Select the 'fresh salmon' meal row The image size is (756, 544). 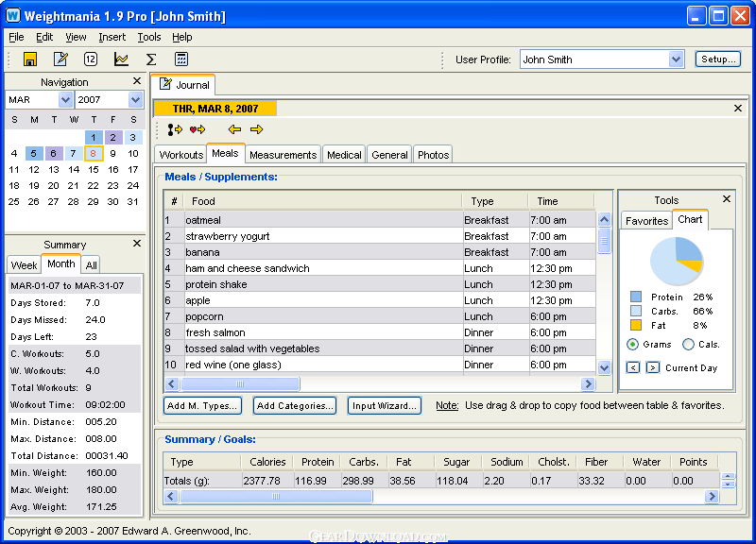click(380, 332)
